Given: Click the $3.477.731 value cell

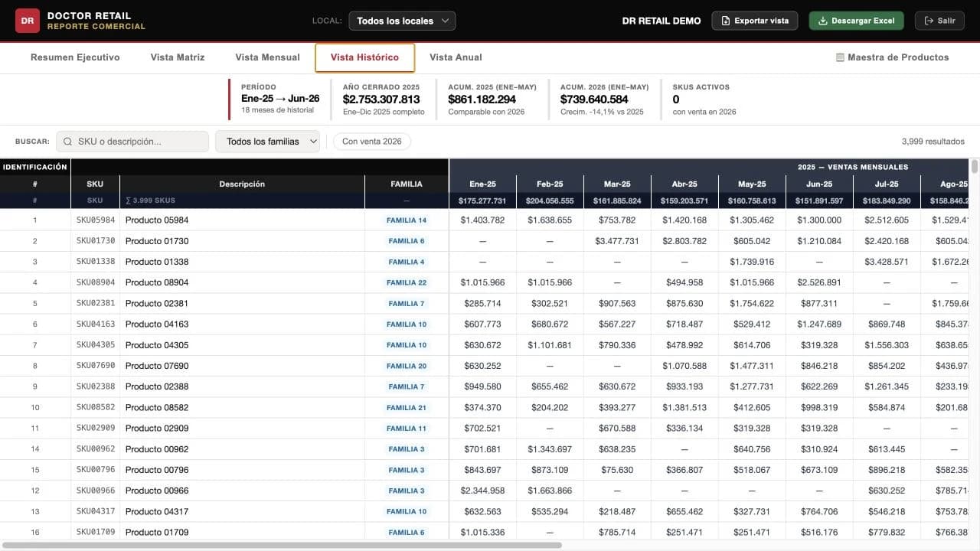Looking at the screenshot, I should (617, 241).
